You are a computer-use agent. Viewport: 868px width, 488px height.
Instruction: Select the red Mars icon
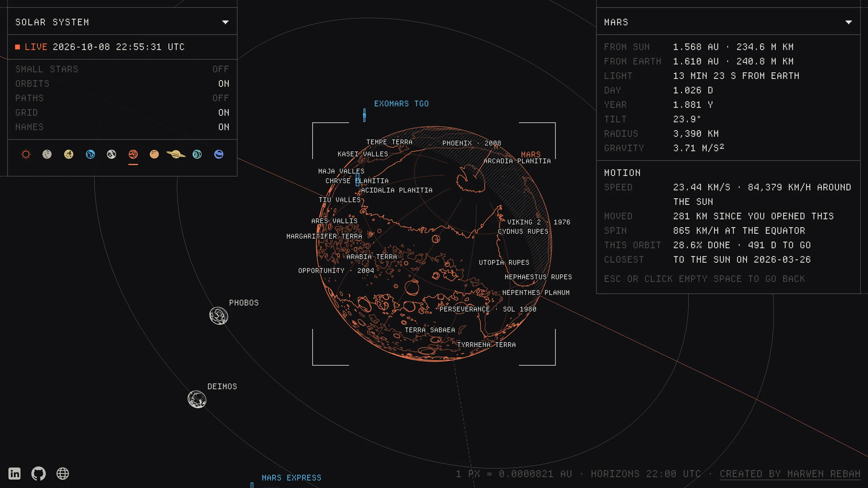[133, 155]
